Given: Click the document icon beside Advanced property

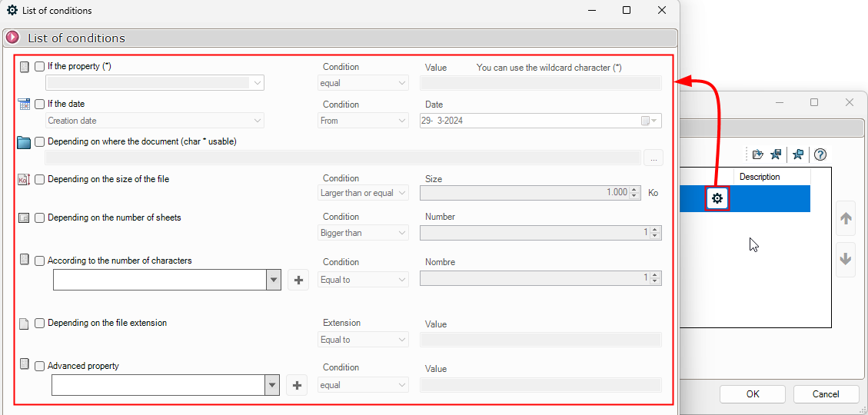Looking at the screenshot, I should click(24, 364).
